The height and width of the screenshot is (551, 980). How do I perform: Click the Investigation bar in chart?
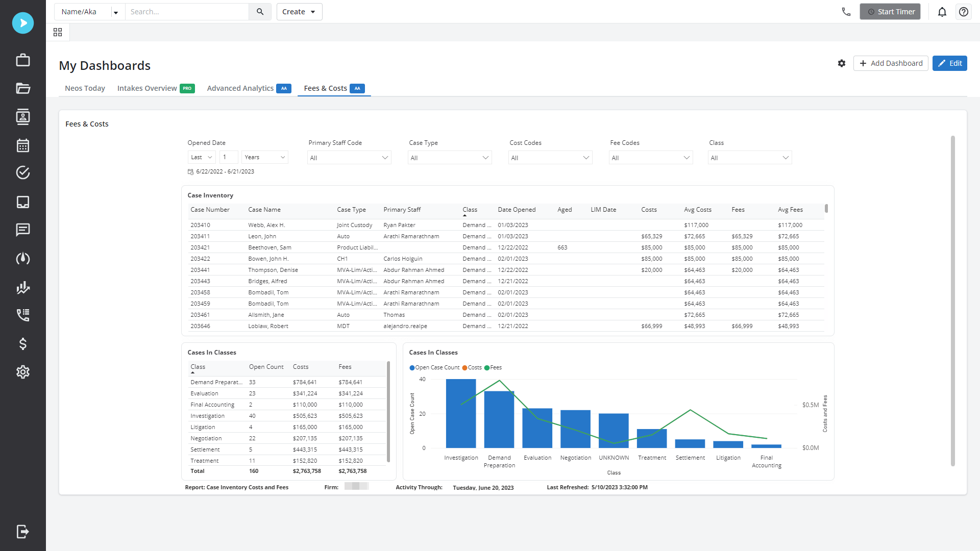tap(461, 414)
